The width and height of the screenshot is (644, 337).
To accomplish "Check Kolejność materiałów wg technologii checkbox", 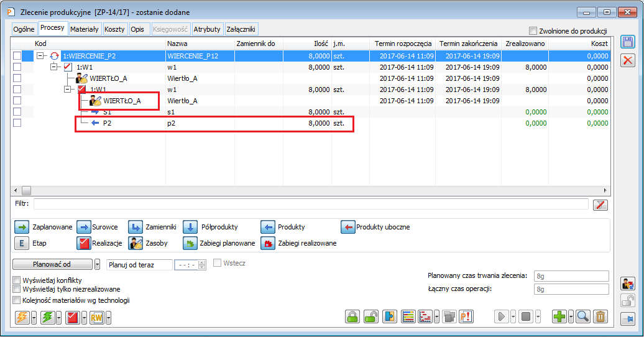I will point(17,300).
